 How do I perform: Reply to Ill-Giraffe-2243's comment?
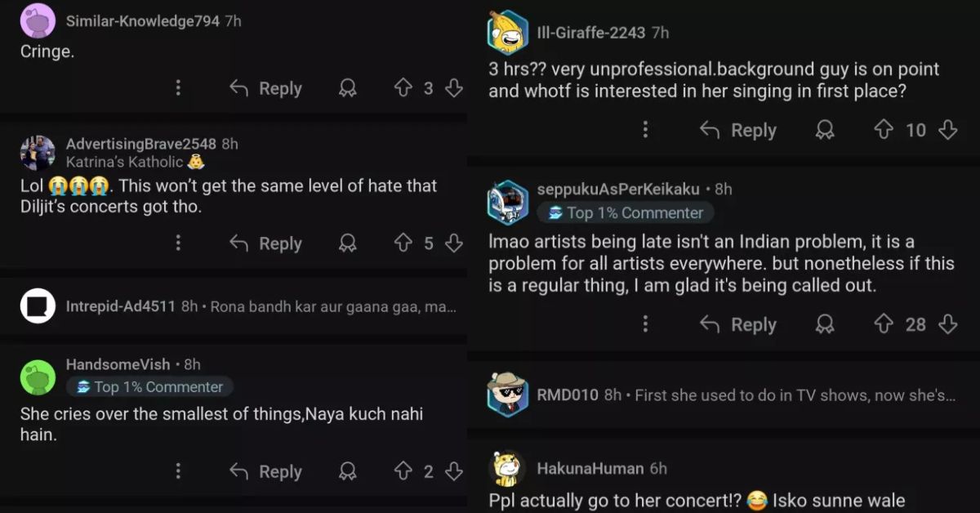[x=738, y=130]
